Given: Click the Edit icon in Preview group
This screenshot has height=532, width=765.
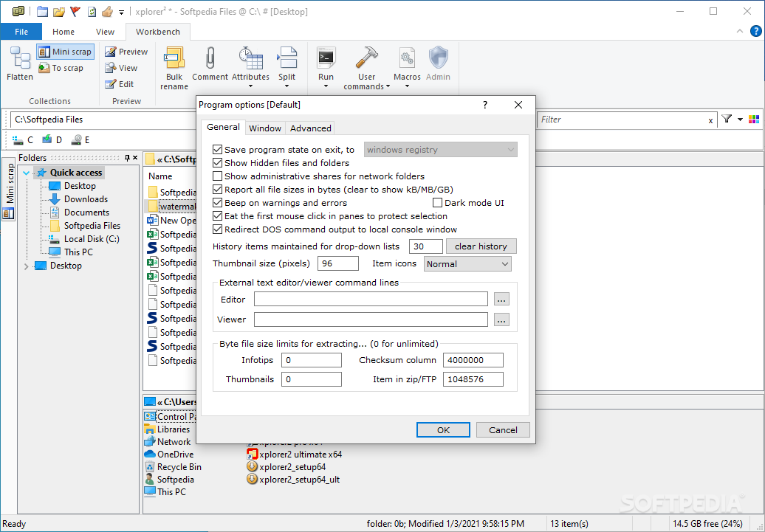Looking at the screenshot, I should 110,84.
